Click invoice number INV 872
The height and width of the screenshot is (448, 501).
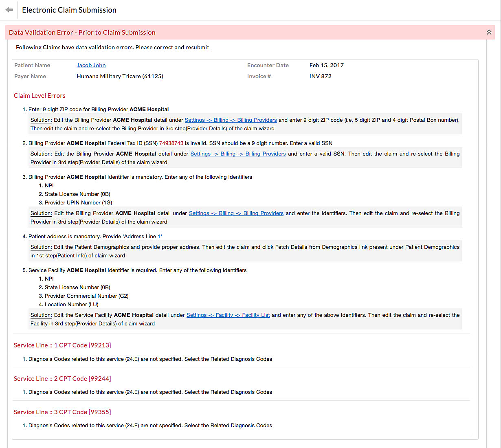click(x=319, y=76)
